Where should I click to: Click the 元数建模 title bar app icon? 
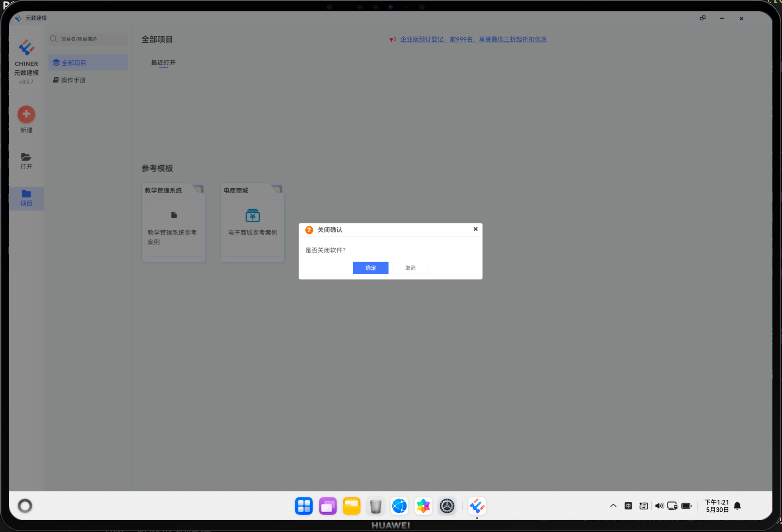click(18, 18)
